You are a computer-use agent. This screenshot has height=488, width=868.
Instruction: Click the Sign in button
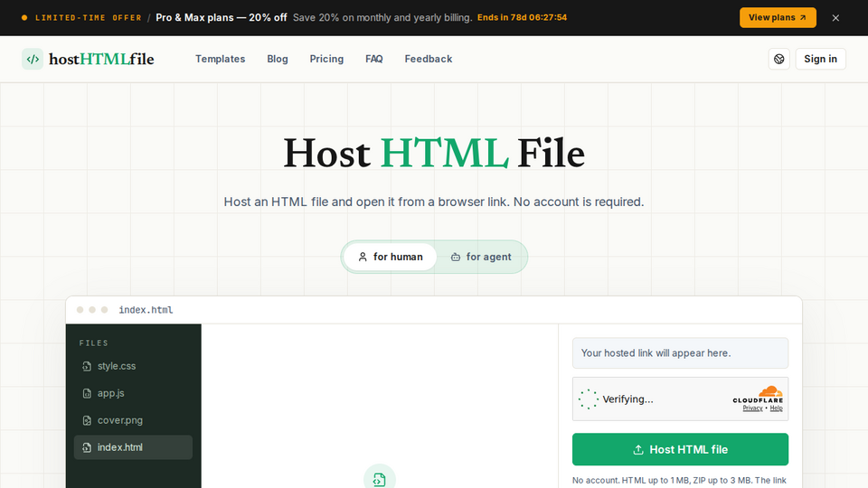click(x=820, y=60)
